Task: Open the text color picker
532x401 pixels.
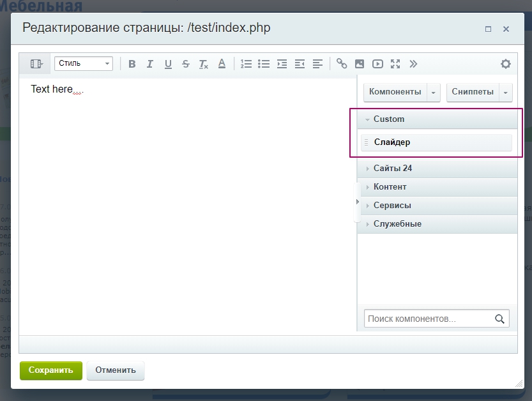Action: point(222,64)
